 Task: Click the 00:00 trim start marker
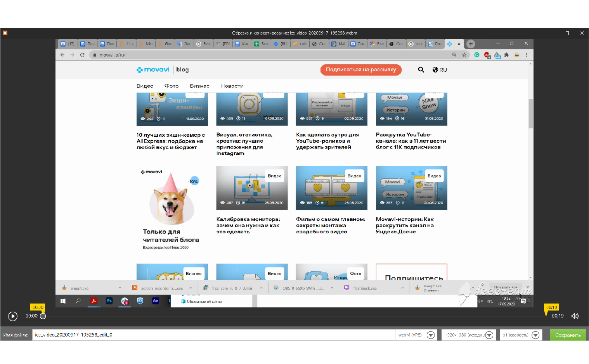(38, 307)
